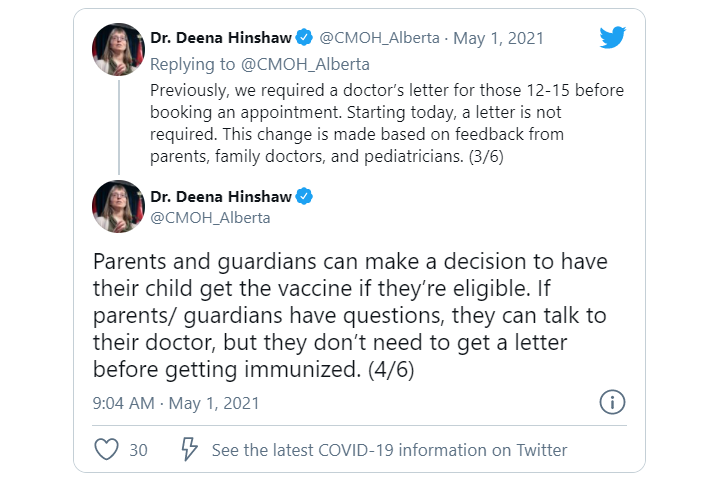The width and height of the screenshot is (717, 486).
Task: Like the tweet with the heart icon
Action: point(107,449)
